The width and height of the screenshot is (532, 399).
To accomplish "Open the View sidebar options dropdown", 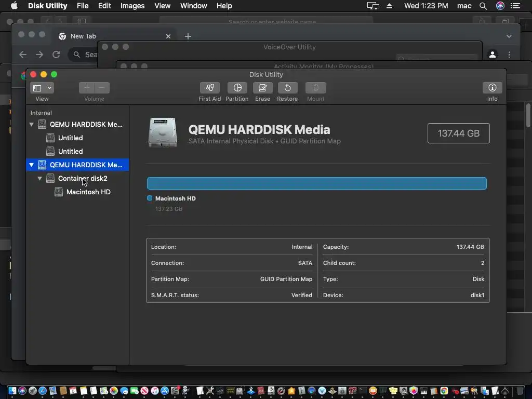I will click(x=42, y=88).
